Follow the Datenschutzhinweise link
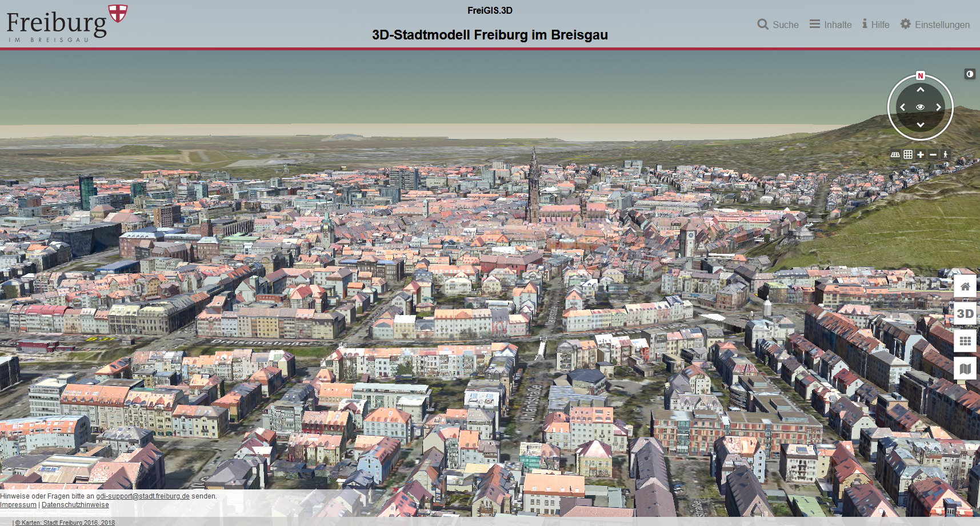The image size is (980, 526). (75, 505)
